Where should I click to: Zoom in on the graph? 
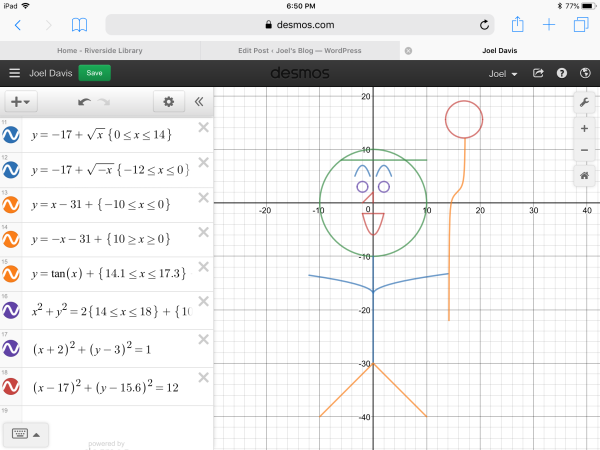click(x=584, y=129)
